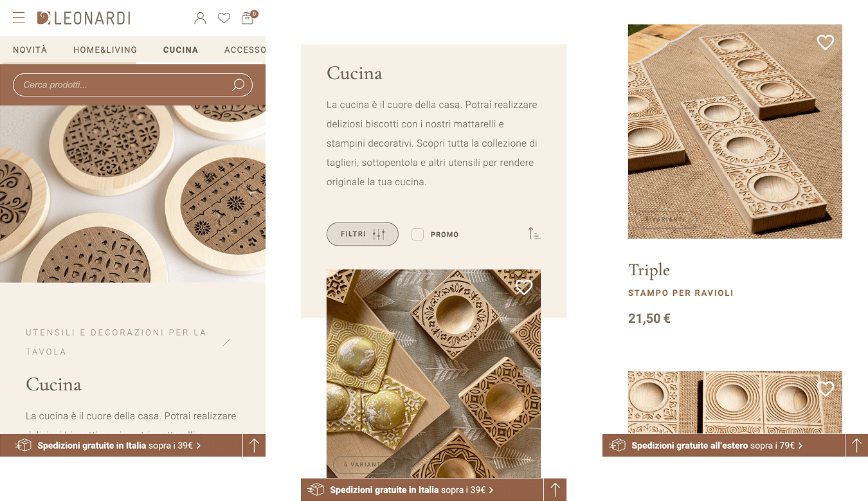Screen dimensions: 868x501
Task: Click scroll-to-top arrow beside estero shipping banner
Action: (x=856, y=445)
